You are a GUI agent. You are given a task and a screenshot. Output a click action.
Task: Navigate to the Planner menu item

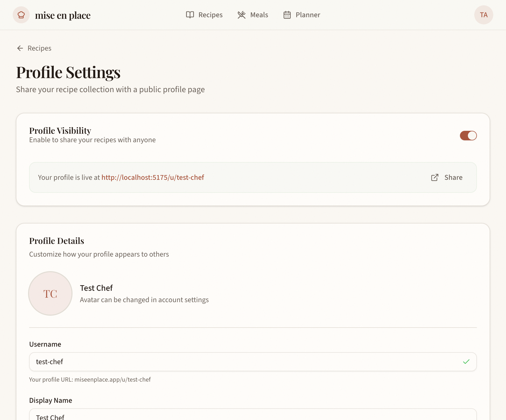pyautogui.click(x=301, y=15)
